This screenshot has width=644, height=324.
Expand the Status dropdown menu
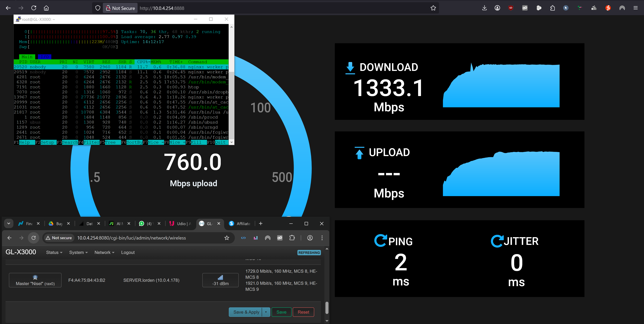pos(54,253)
